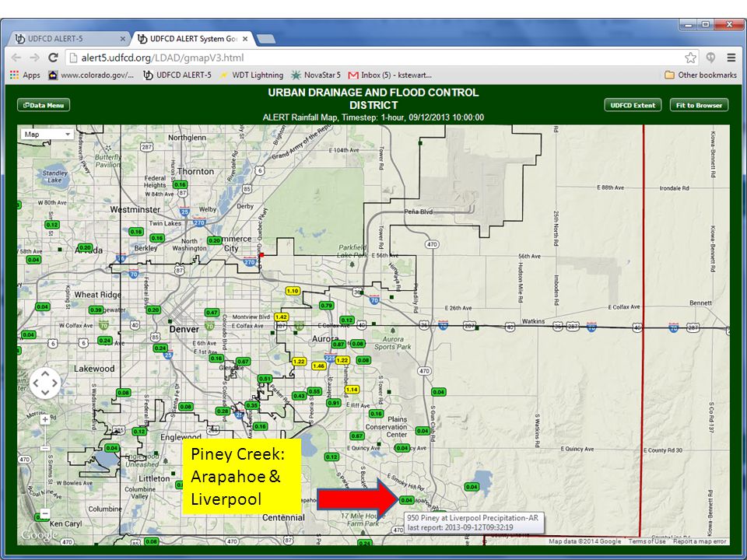
Task: Click the green 0.39 marker near Edgewater
Action: pos(96,310)
